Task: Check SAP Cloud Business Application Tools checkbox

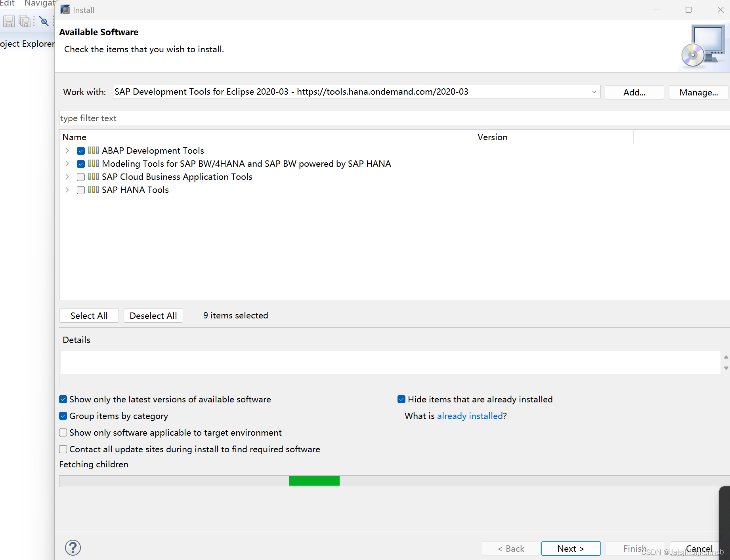Action: point(81,177)
